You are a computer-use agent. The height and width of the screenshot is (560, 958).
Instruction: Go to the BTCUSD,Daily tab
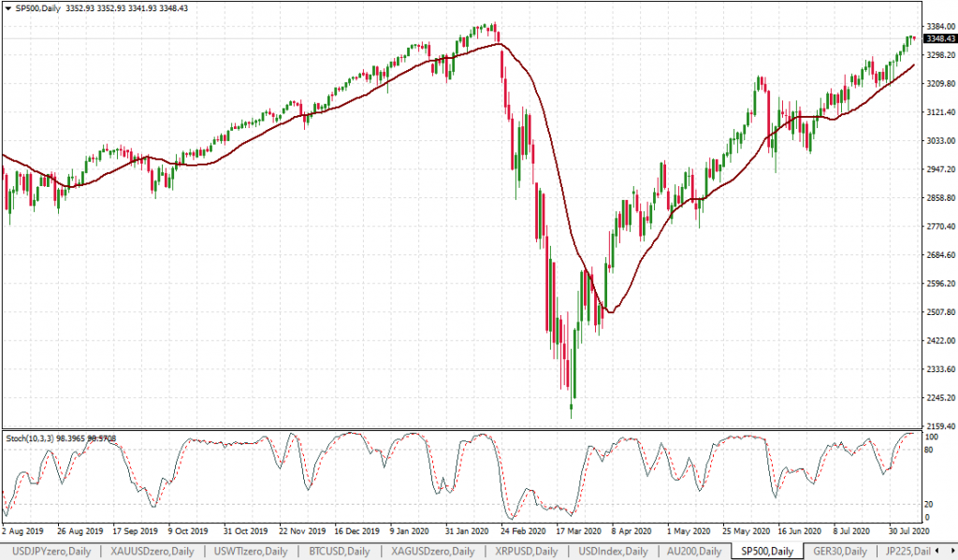341,551
